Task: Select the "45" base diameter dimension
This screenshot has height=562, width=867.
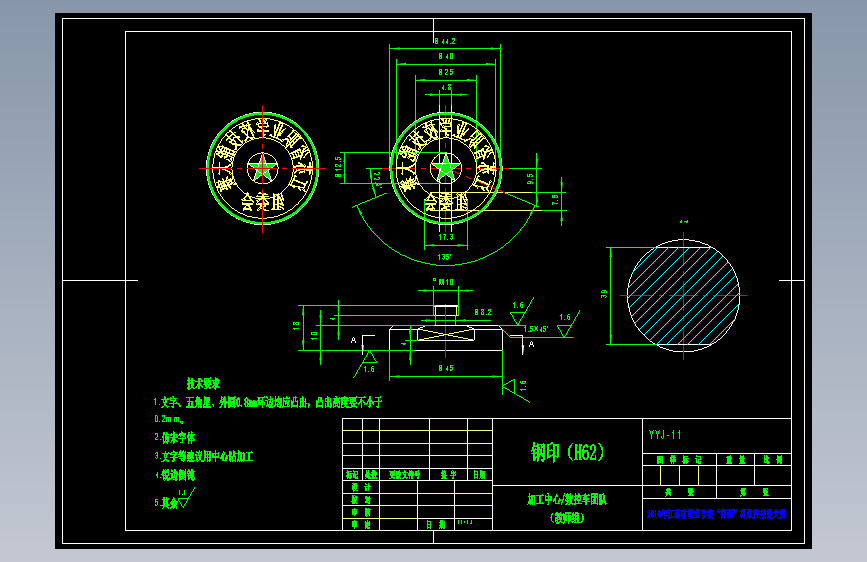Action: coord(446,368)
